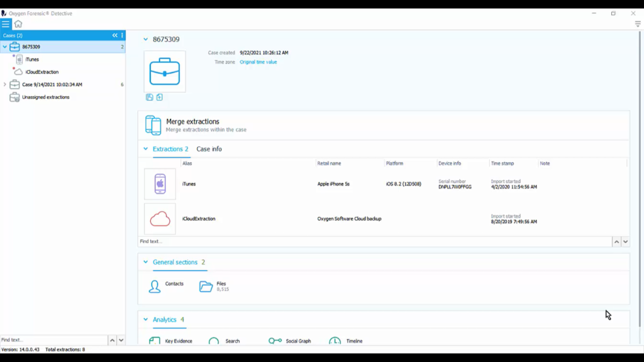Viewport: 644px width, 362px height.
Task: Expand the Case 9/14/2021 10:02:34 AM node
Action: 4,85
